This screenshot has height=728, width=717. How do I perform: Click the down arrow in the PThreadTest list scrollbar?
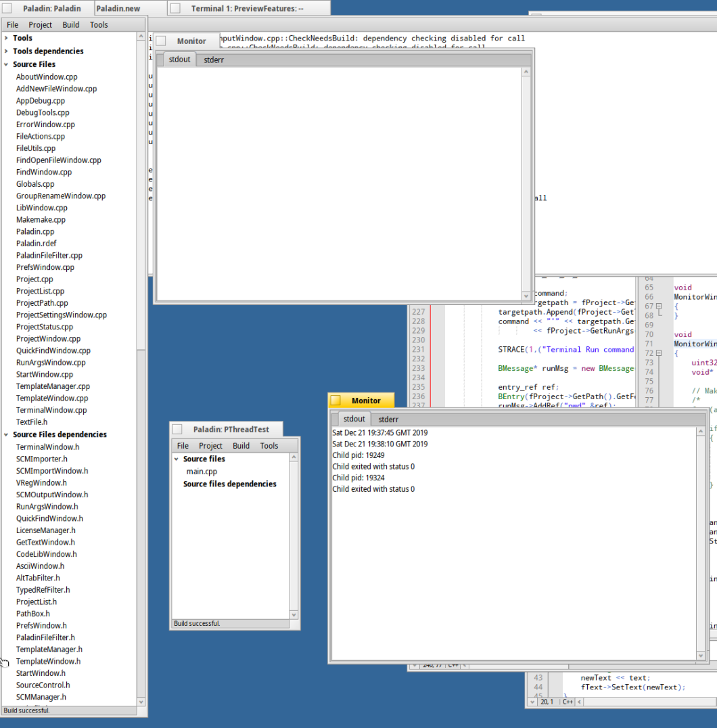(x=294, y=615)
